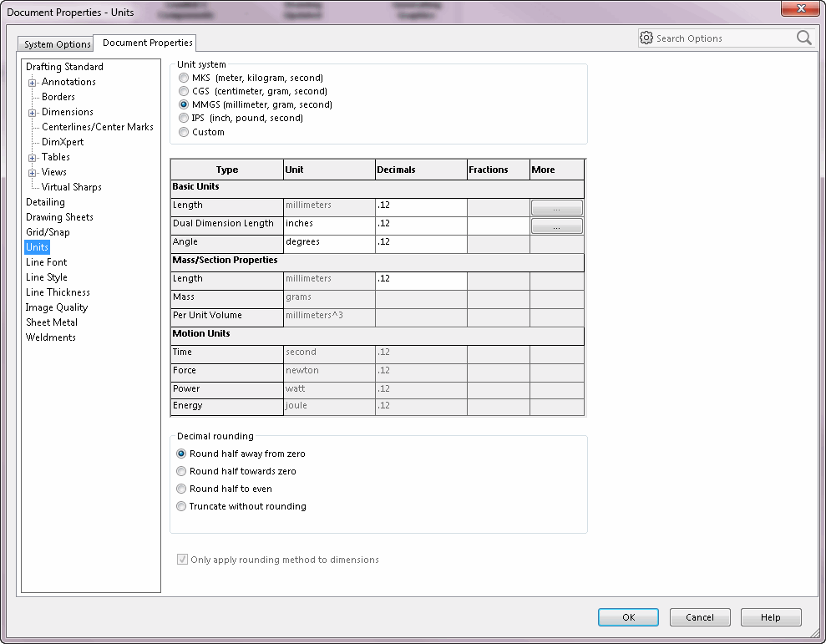Click the Energy unit joule cell
826x644 pixels.
[x=329, y=408]
